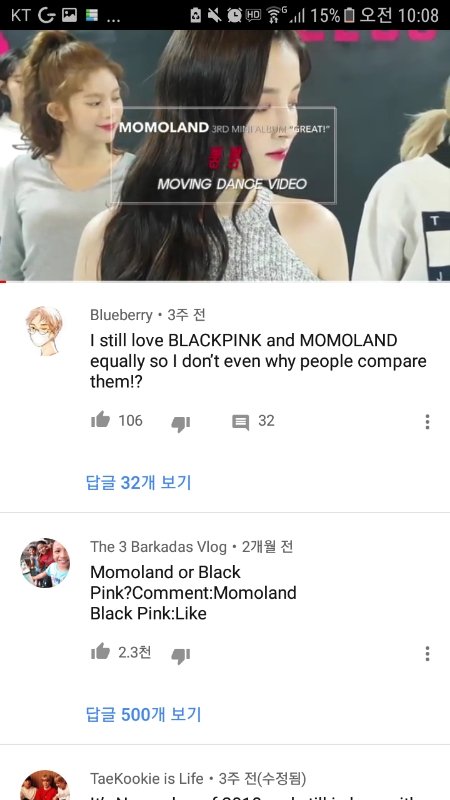Click the red video progress bar
The image size is (450, 800).
pos(3,281)
